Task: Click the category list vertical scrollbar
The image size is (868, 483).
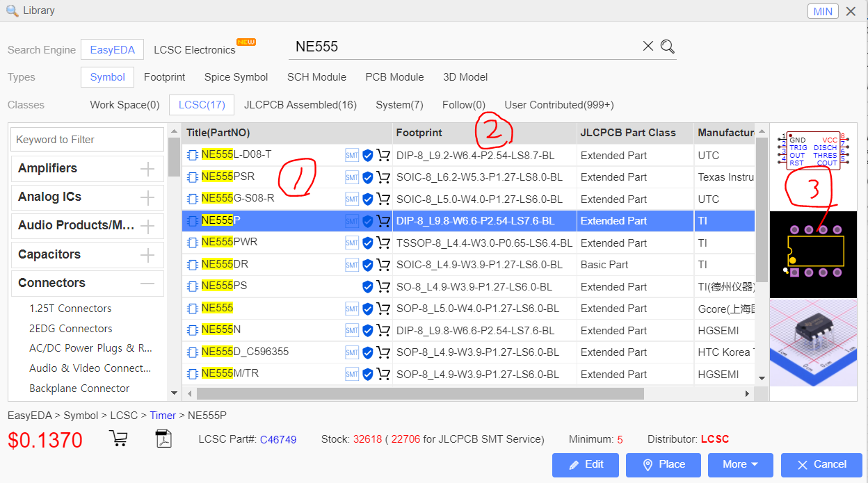Action: 174,156
